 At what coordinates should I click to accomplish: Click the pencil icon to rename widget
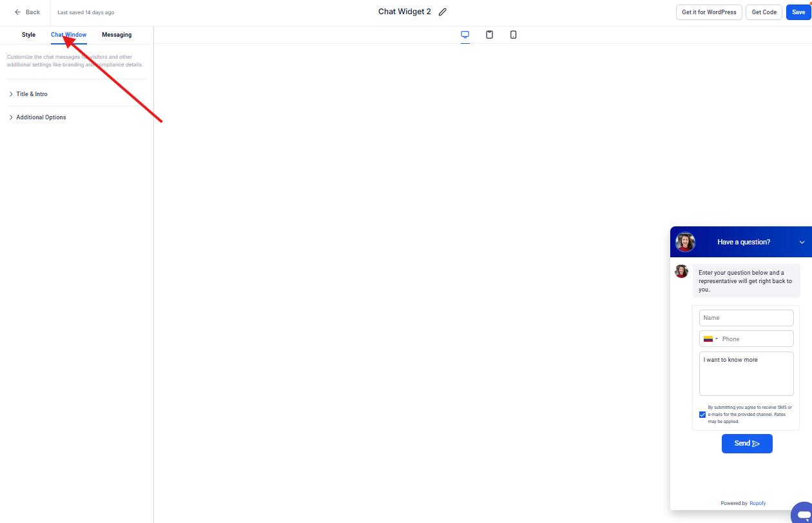pos(442,12)
